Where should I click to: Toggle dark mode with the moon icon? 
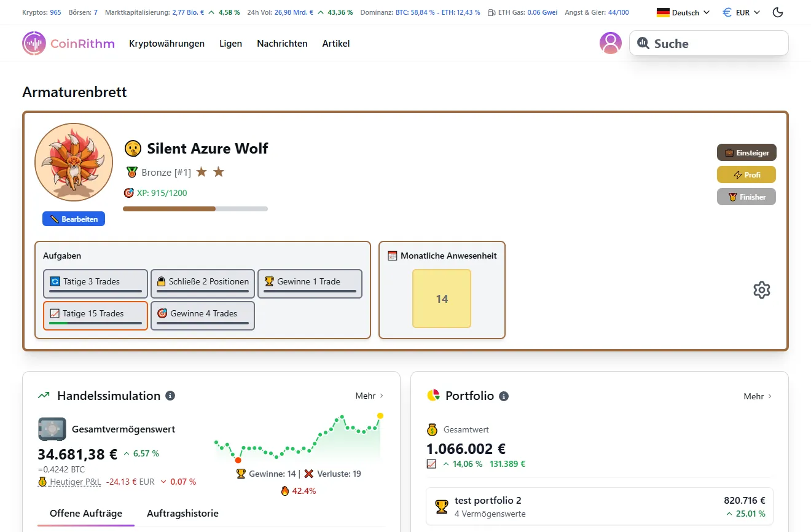777,12
